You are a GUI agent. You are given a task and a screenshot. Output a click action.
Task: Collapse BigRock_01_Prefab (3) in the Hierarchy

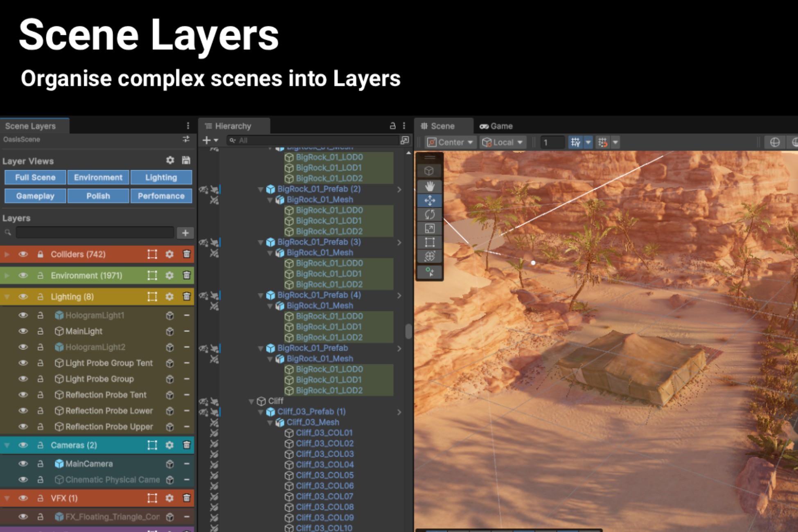pos(261,242)
